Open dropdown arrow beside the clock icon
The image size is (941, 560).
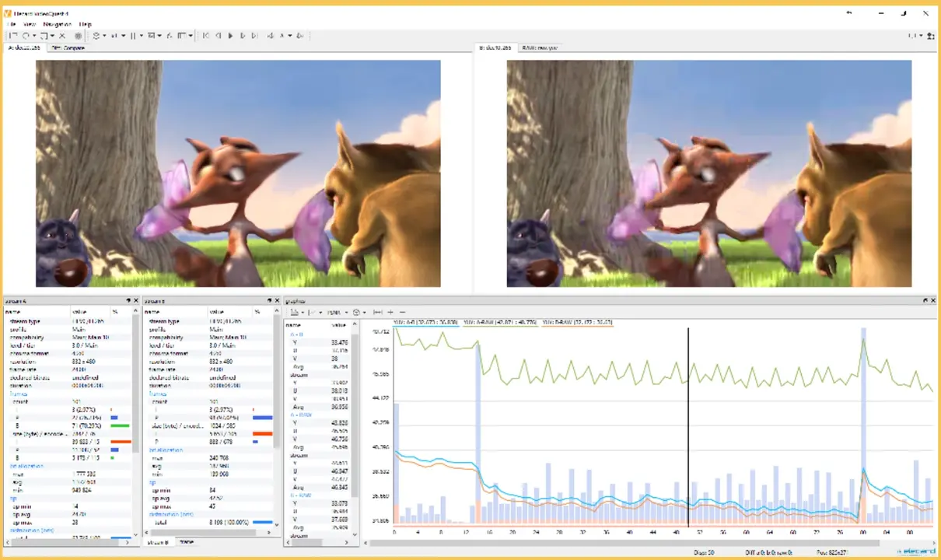pos(364,312)
